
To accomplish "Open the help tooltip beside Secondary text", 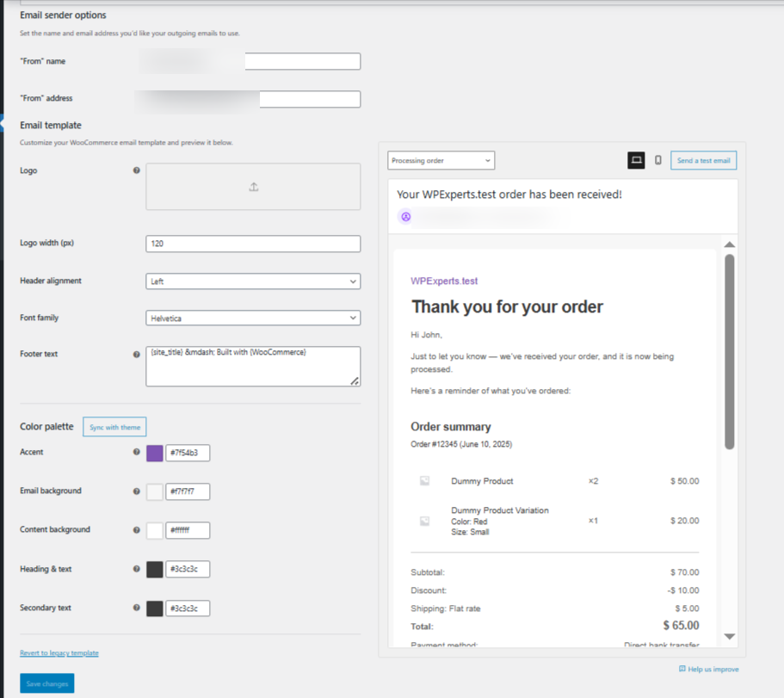I will click(x=137, y=608).
